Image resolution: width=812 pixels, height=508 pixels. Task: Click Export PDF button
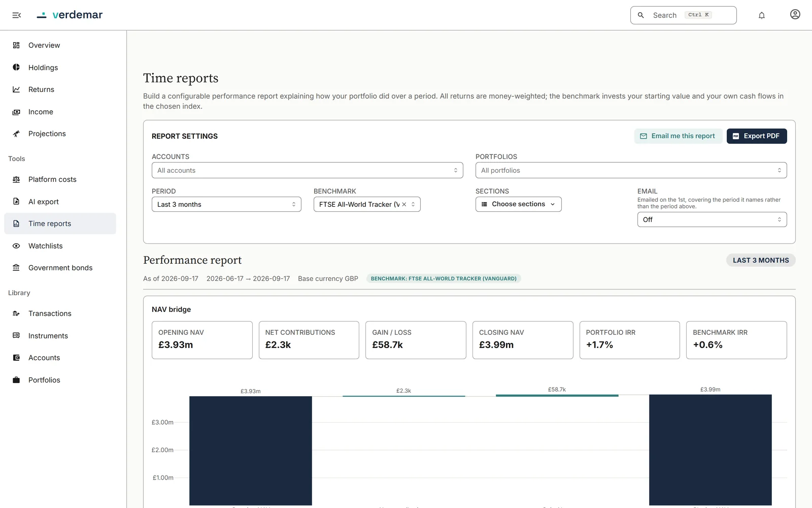[757, 136]
